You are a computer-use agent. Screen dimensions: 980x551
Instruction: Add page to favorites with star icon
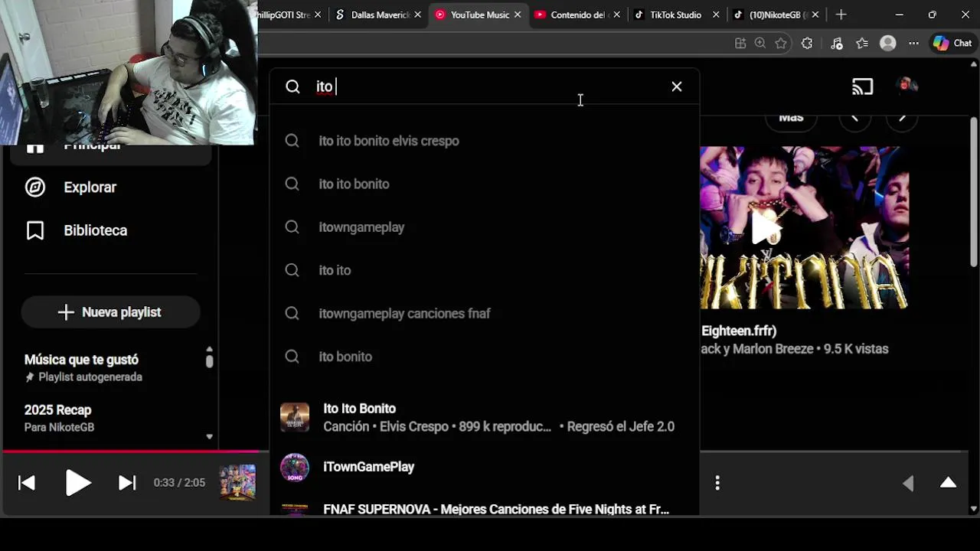coord(781,44)
